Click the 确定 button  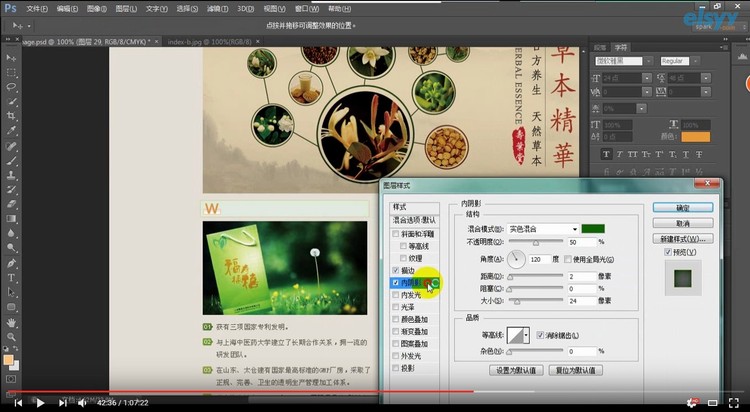683,208
